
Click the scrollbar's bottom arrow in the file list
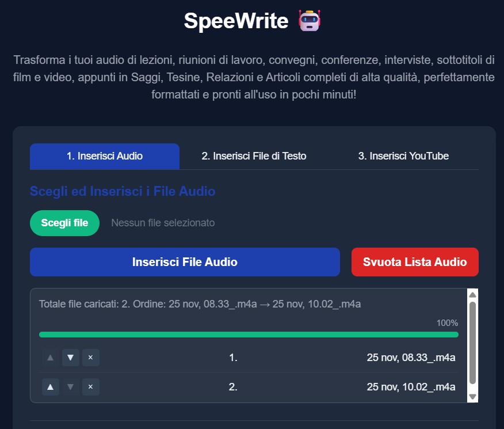pyautogui.click(x=472, y=397)
